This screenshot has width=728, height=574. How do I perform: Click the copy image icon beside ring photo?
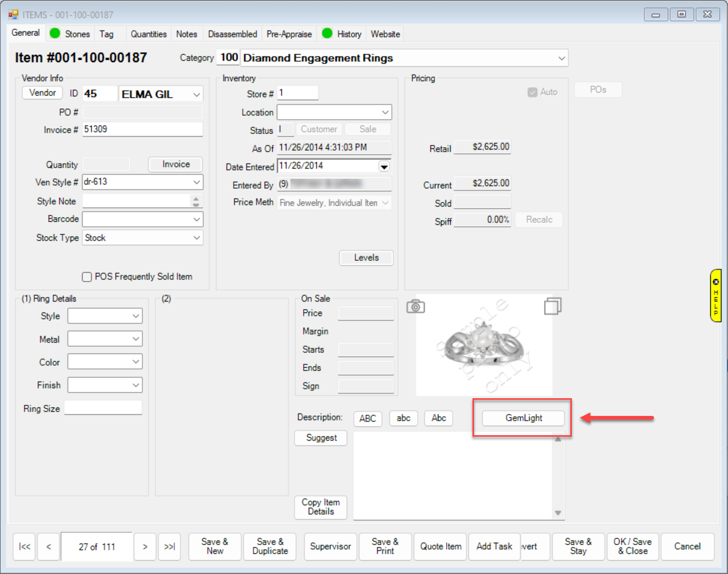point(552,306)
